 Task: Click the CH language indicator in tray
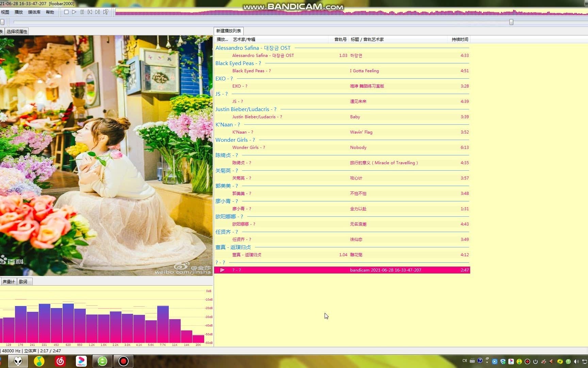tap(465, 361)
